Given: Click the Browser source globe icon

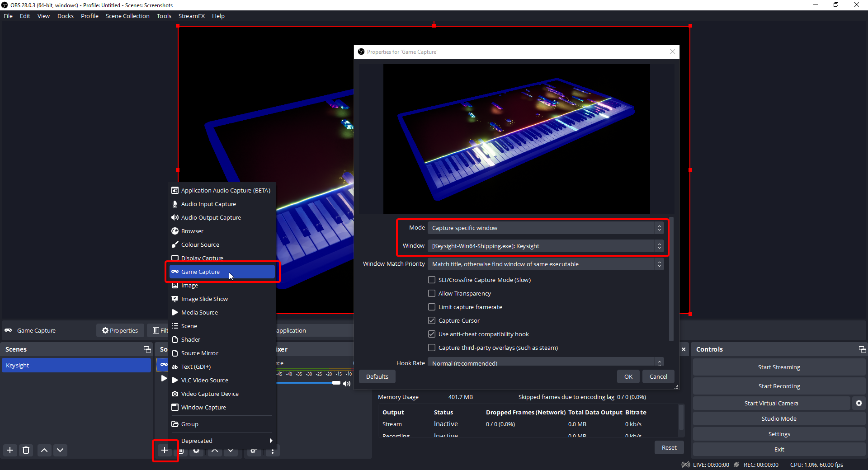Looking at the screenshot, I should pyautogui.click(x=175, y=231).
